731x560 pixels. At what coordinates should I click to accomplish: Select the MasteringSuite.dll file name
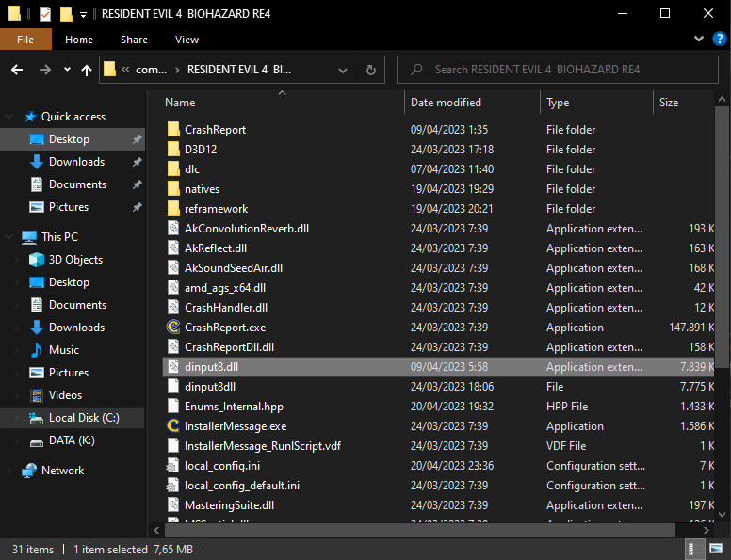coord(229,505)
